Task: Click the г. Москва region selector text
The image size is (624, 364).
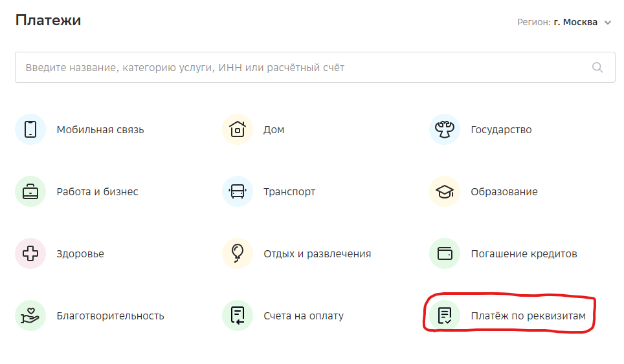Action: [x=575, y=22]
